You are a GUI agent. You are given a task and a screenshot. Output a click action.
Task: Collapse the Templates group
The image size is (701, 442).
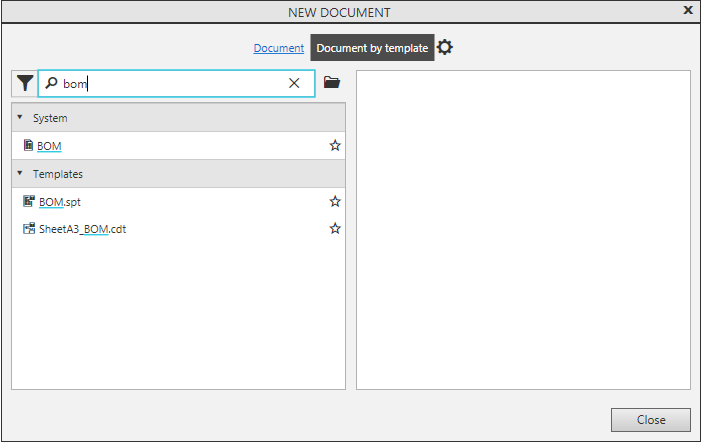click(x=19, y=174)
